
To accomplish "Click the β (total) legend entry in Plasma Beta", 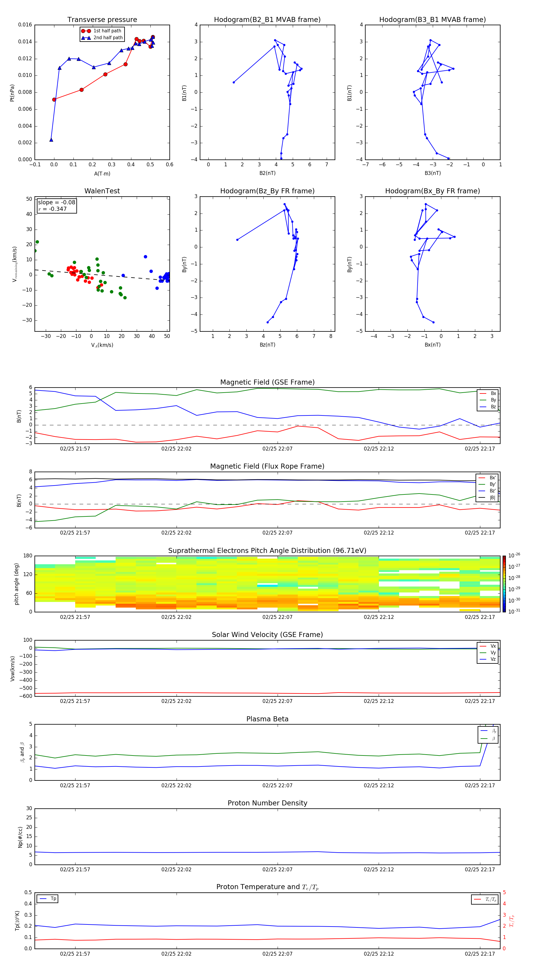I will point(488,739).
